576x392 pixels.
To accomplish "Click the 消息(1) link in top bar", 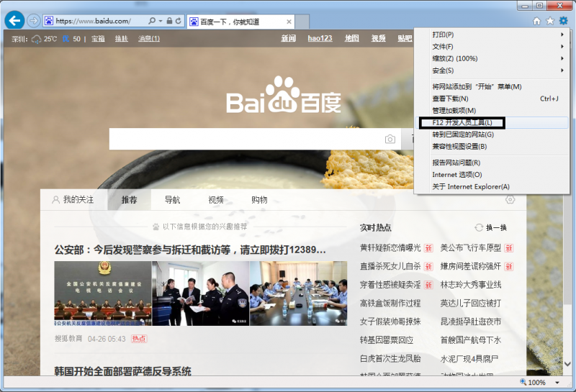I will 149,39.
